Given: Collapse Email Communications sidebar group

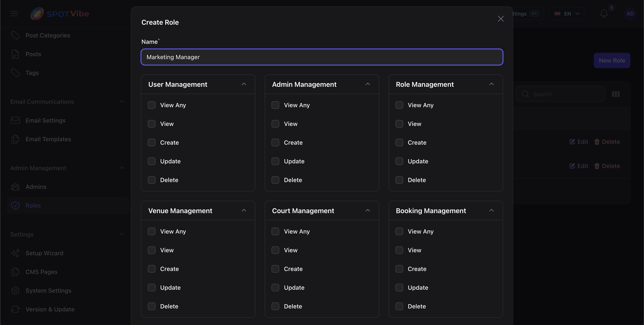Looking at the screenshot, I should (122, 102).
